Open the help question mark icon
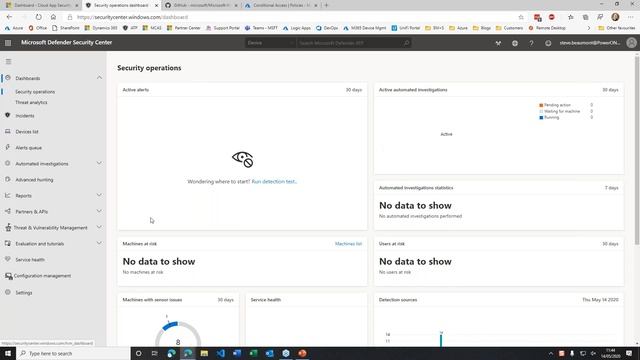The height and width of the screenshot is (360, 640). point(531,43)
